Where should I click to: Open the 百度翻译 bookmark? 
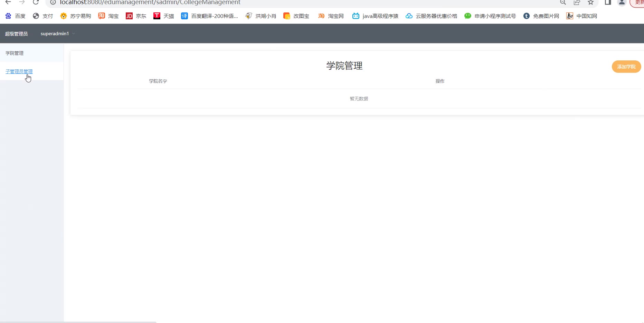(209, 16)
